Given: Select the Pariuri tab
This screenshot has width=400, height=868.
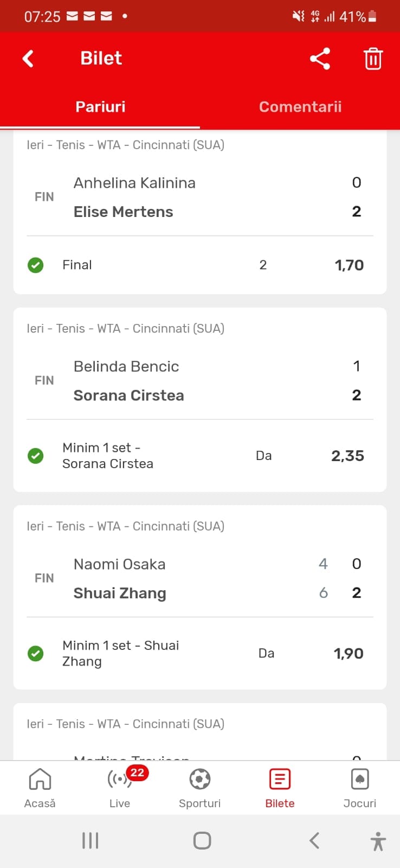Looking at the screenshot, I should [x=100, y=107].
